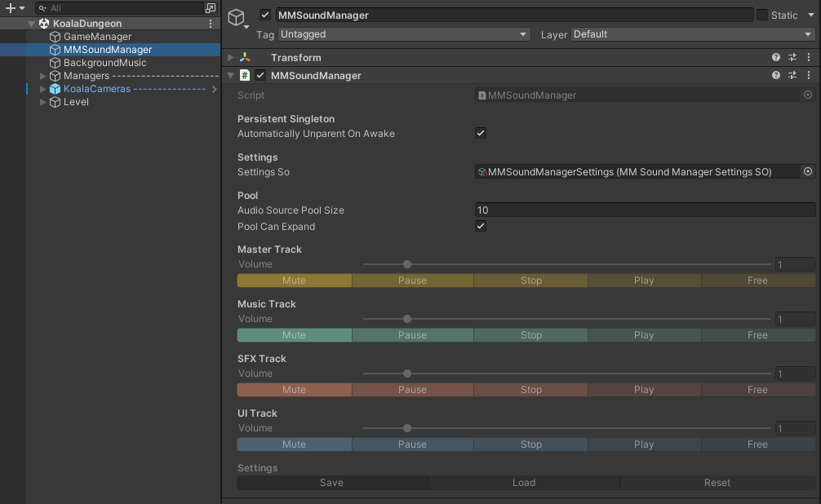The width and height of the screenshot is (821, 504).
Task: Click the cube icon beside BackgroundMusic
Action: [x=55, y=63]
